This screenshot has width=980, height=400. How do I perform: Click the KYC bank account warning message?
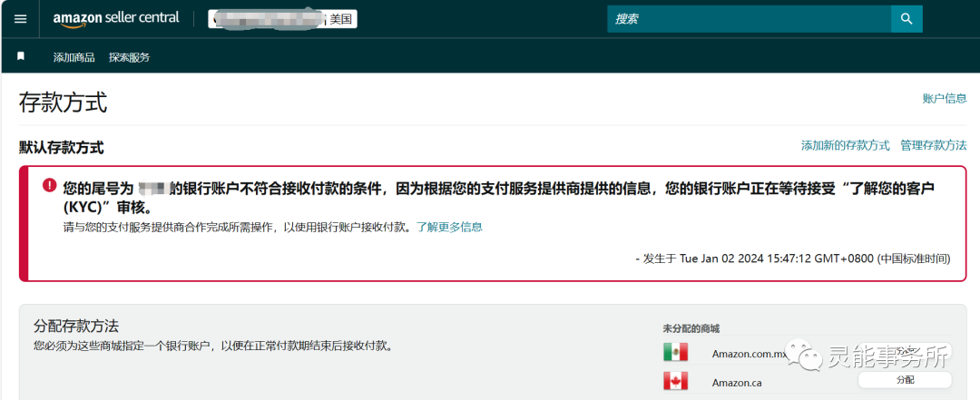tap(498, 197)
